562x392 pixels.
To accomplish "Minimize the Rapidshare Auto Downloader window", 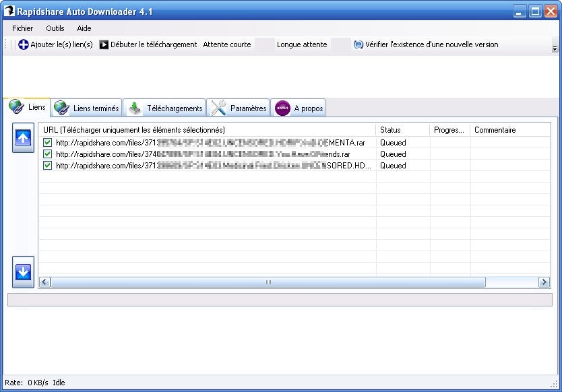I will [x=520, y=11].
